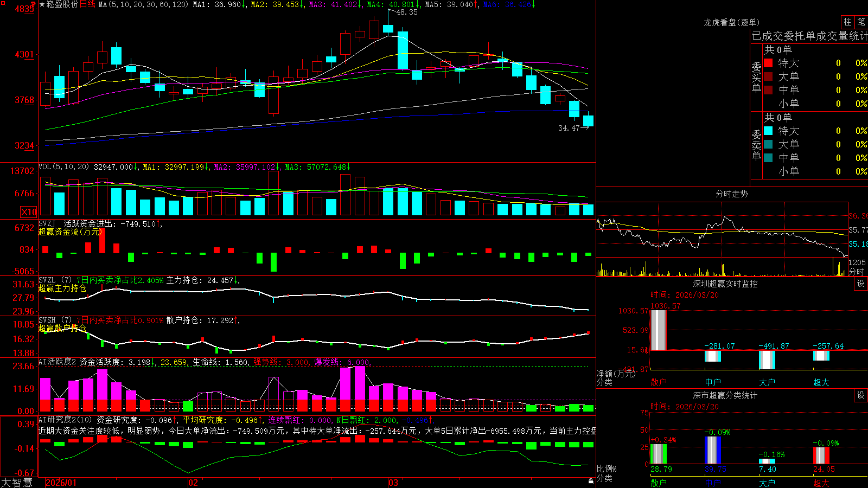Click the dark red 中单 buy-order swatch
The height and width of the screenshot is (488, 868).
coord(768,90)
